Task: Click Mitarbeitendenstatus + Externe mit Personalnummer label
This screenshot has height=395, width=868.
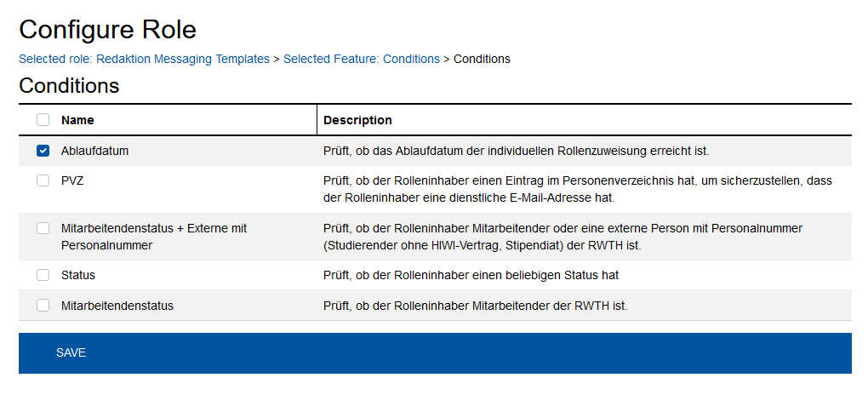Action: coord(153,237)
